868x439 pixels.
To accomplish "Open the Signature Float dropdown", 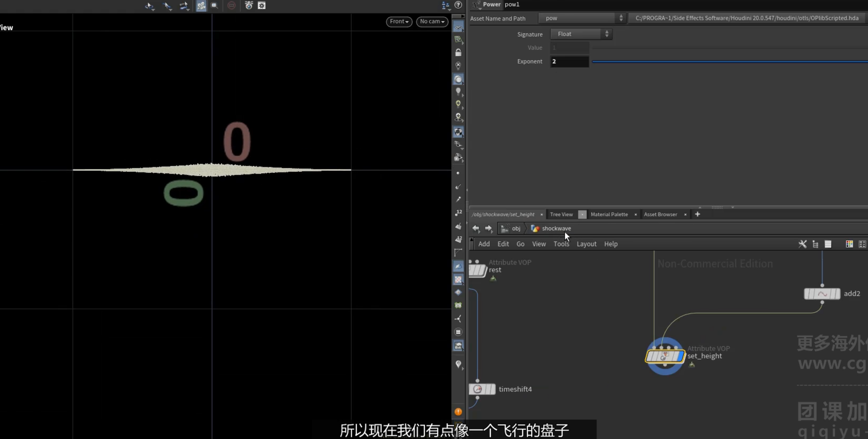I will click(x=581, y=34).
